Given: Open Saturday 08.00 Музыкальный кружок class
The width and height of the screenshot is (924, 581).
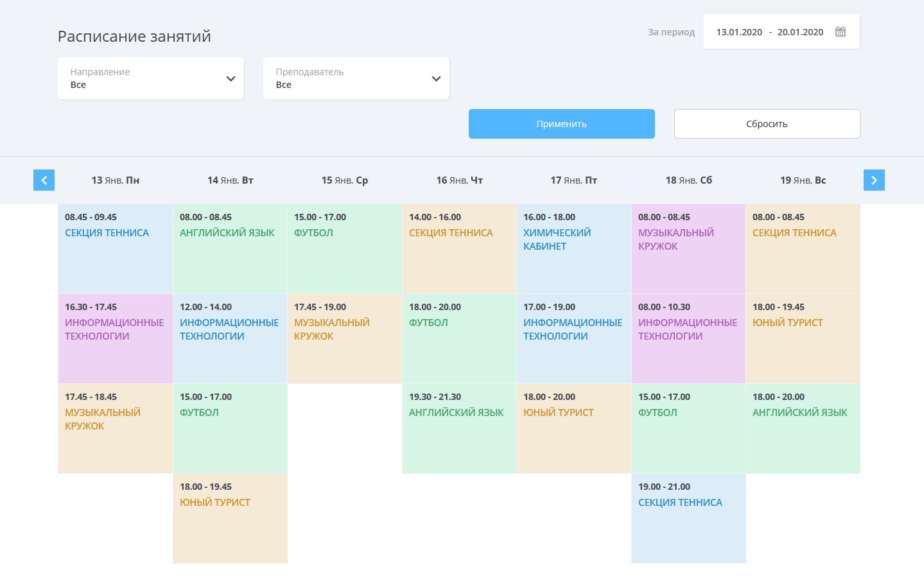Looking at the screenshot, I should click(688, 248).
